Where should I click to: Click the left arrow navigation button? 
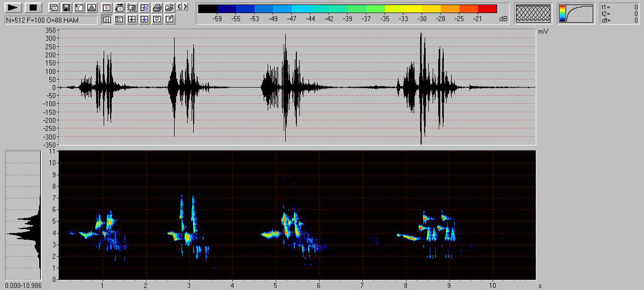pyautogui.click(x=179, y=7)
